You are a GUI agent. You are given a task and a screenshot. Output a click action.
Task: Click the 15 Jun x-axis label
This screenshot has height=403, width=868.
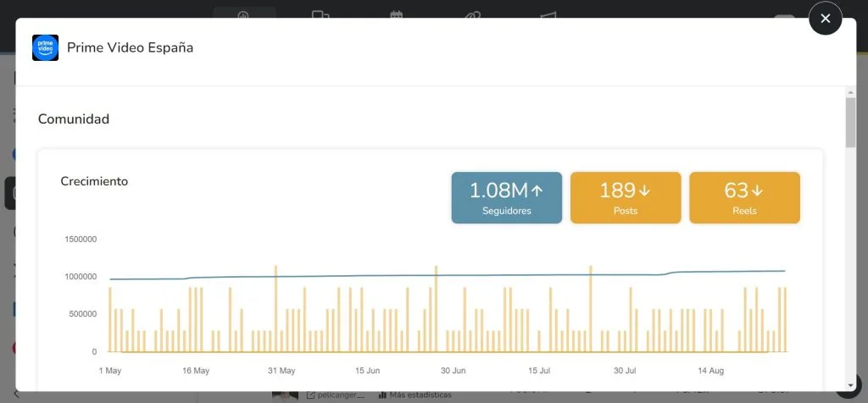point(368,370)
